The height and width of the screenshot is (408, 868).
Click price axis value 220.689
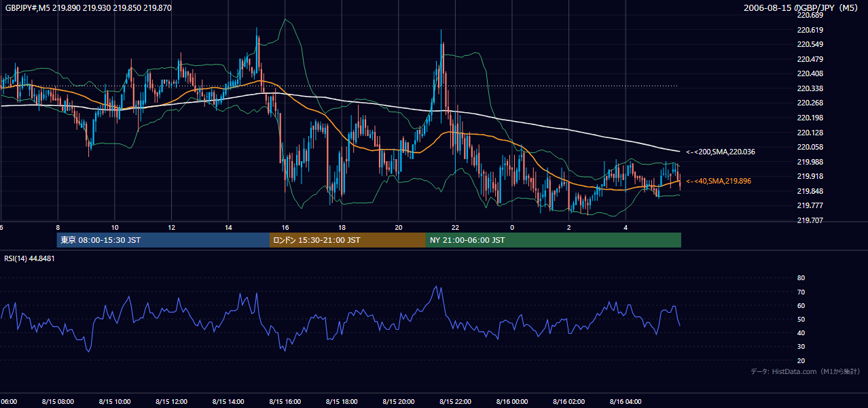click(810, 15)
